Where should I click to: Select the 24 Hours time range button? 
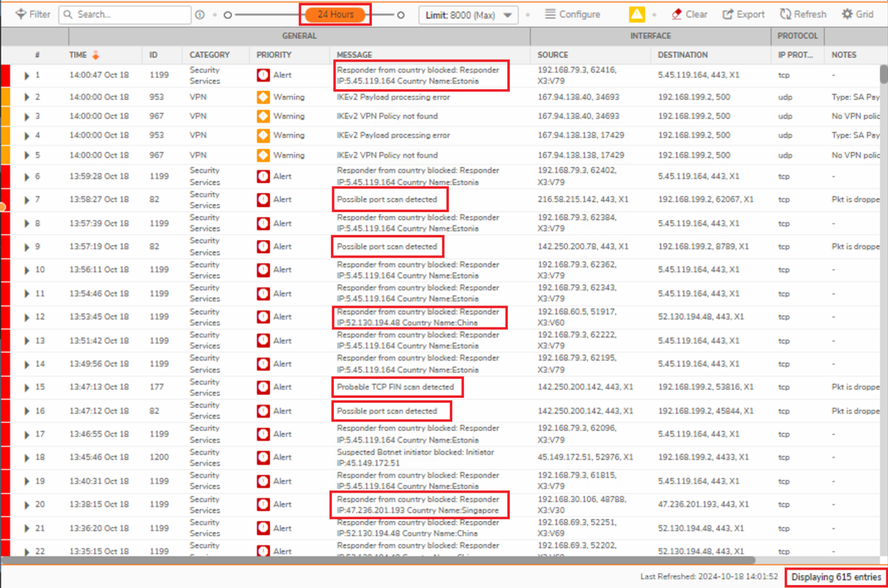335,14
